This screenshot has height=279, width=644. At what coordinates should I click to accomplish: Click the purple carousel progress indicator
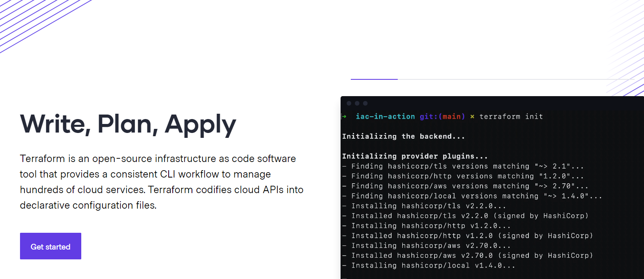pos(374,79)
